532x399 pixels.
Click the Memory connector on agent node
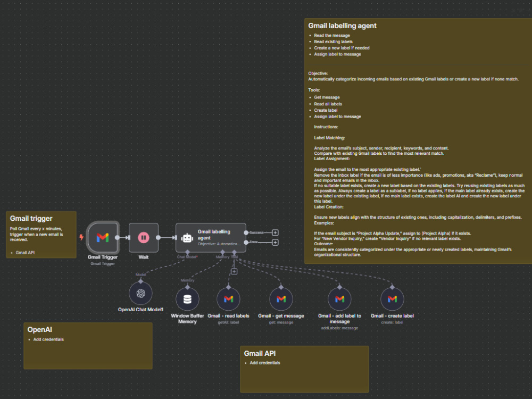[222, 252]
